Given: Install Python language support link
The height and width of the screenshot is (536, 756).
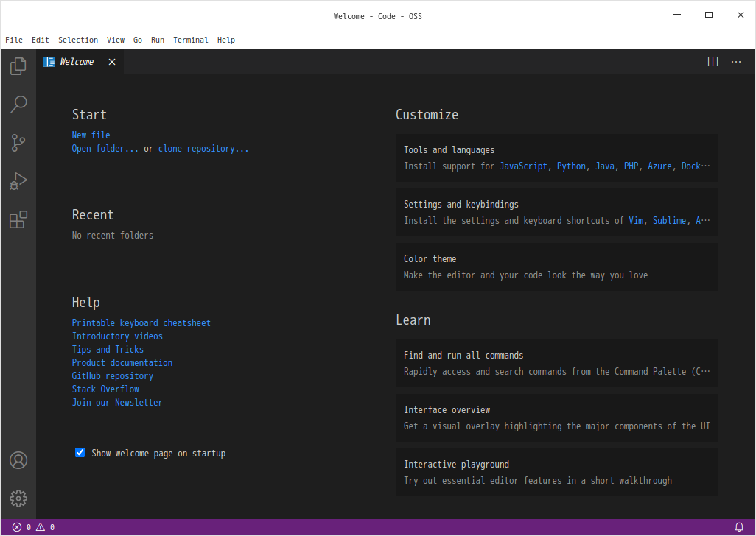Looking at the screenshot, I should click(571, 166).
